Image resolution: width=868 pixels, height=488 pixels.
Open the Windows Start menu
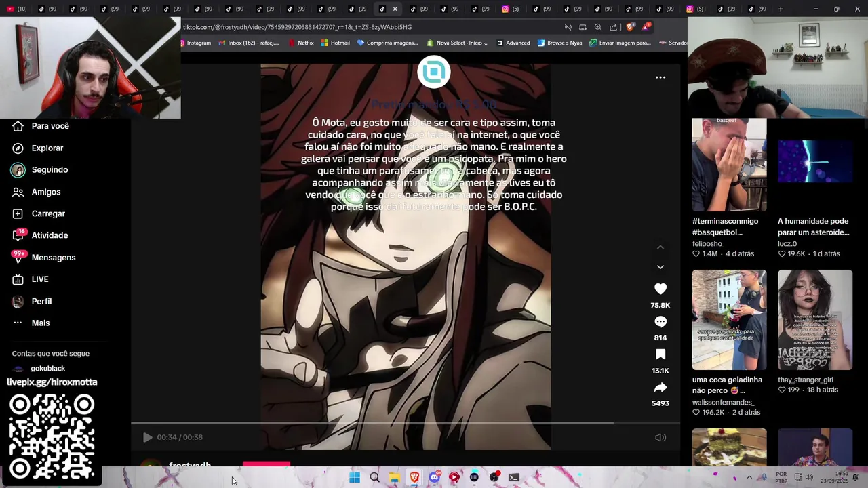354,477
